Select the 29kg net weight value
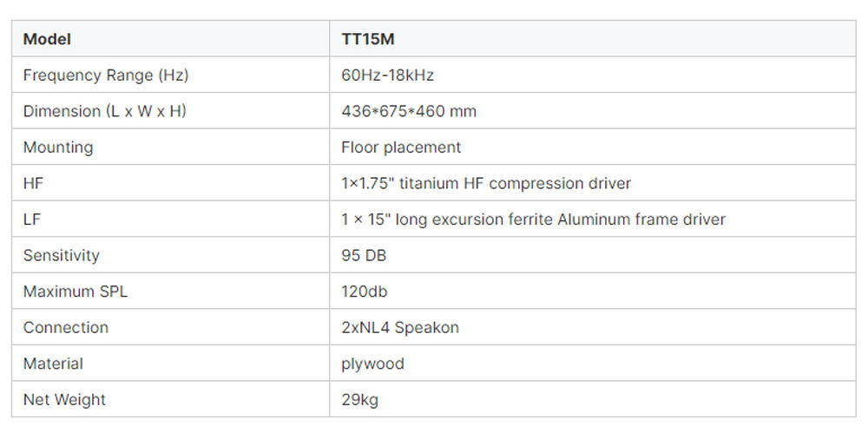This screenshot has height=439, width=868. click(359, 400)
